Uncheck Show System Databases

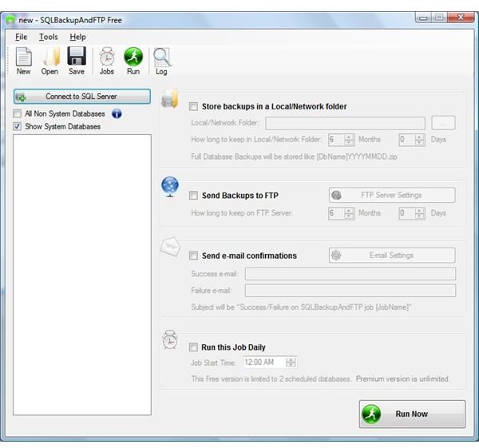pyautogui.click(x=17, y=126)
